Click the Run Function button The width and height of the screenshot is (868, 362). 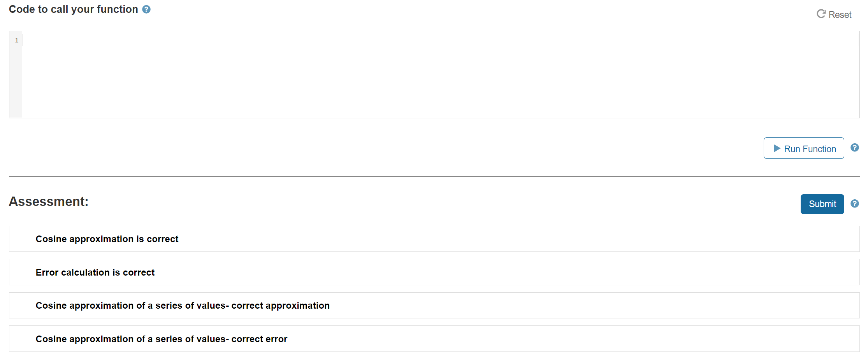(803, 148)
